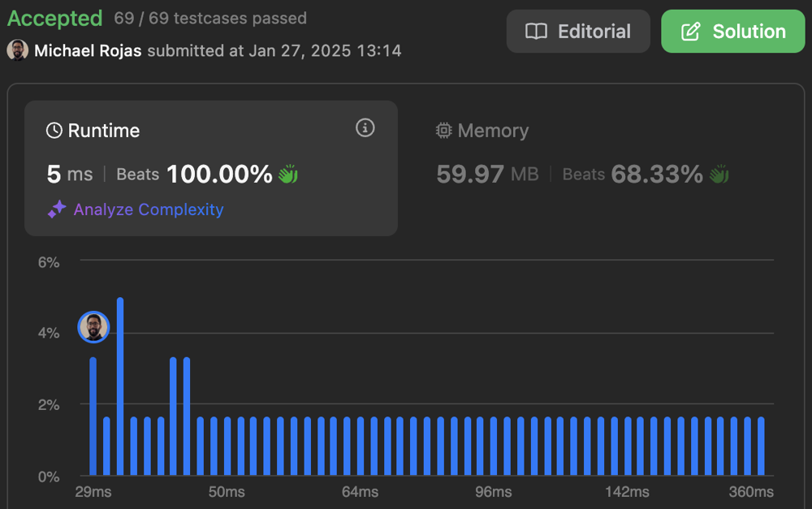The height and width of the screenshot is (509, 812).
Task: Click the small avatar beside Michael Rojas
Action: (17, 50)
